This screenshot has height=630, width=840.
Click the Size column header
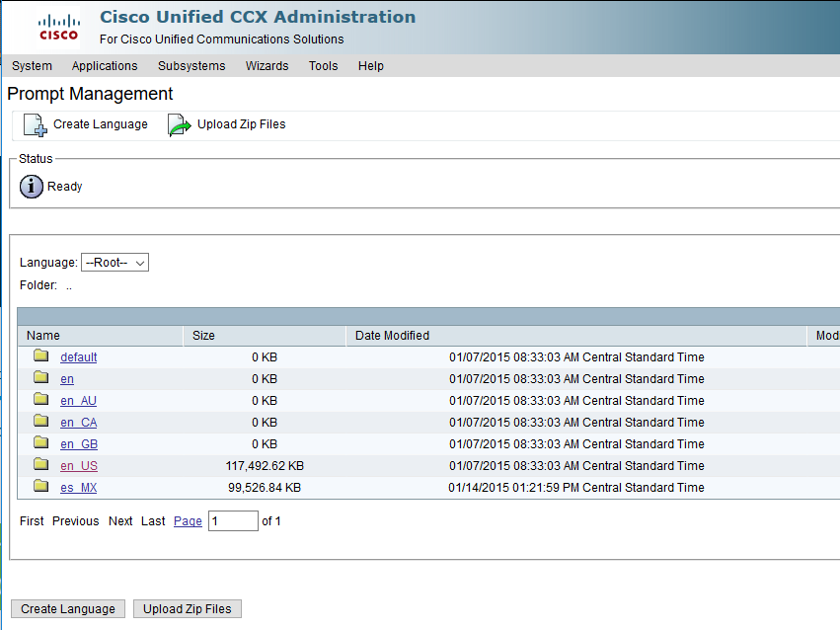tap(265, 336)
